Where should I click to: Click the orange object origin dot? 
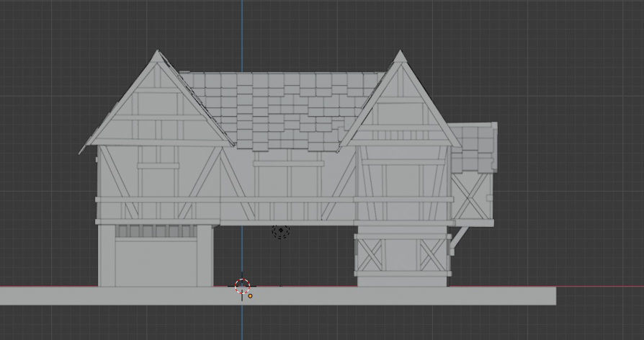251,295
